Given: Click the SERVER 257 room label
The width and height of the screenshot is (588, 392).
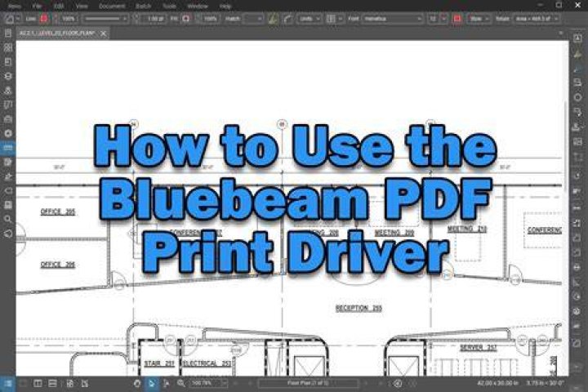Looking at the screenshot, I should 478,347.
